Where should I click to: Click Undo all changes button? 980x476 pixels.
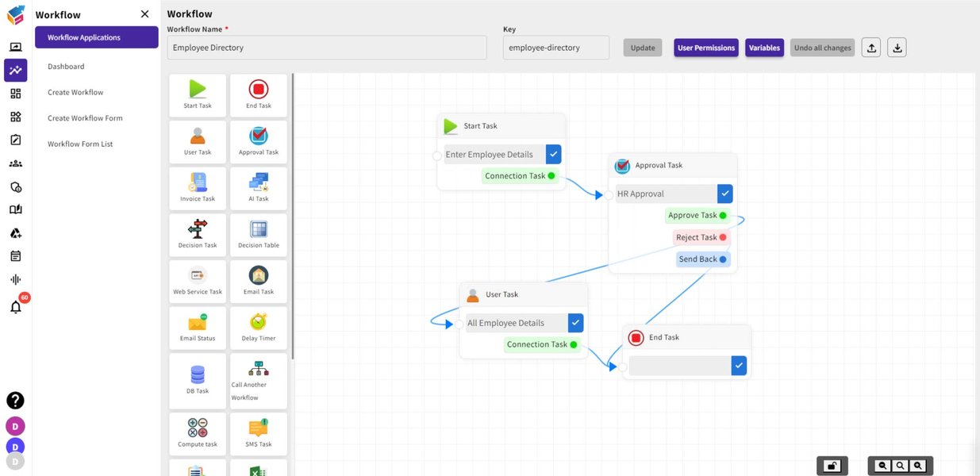coord(823,48)
